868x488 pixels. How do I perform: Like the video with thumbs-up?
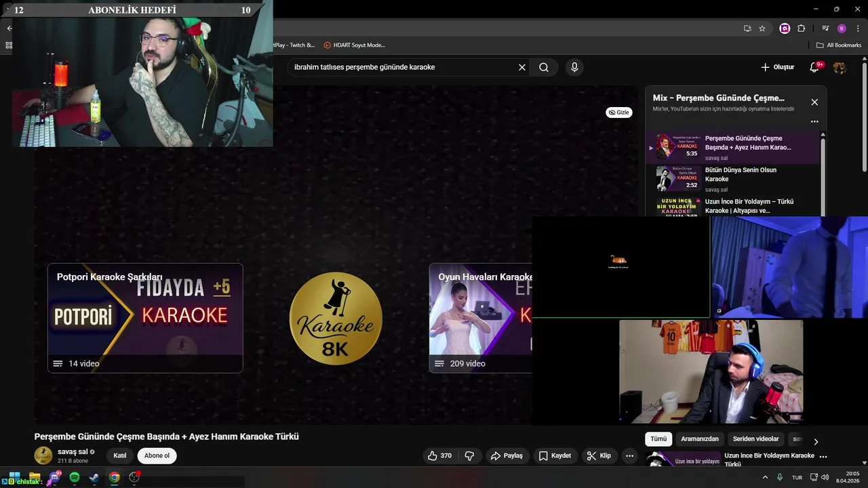440,455
